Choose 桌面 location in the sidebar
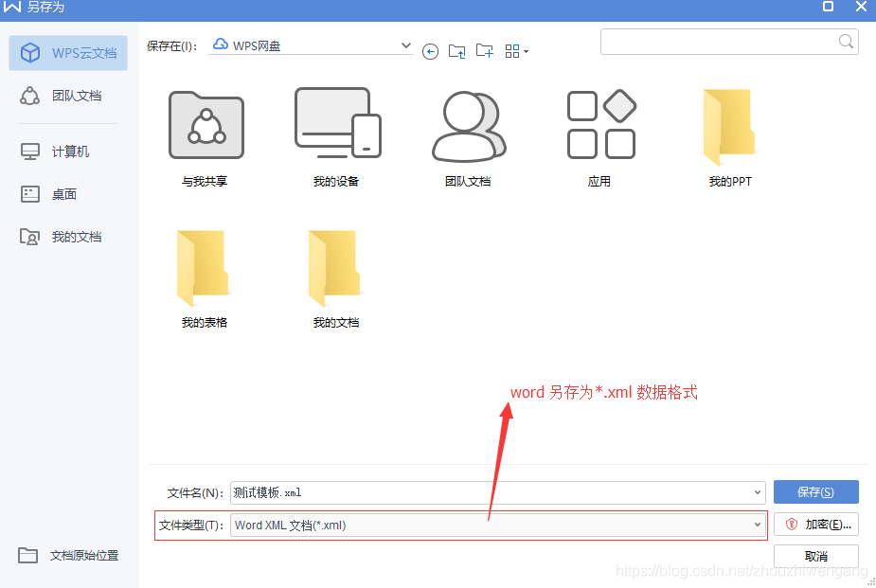This screenshot has width=876, height=588. [x=48, y=194]
